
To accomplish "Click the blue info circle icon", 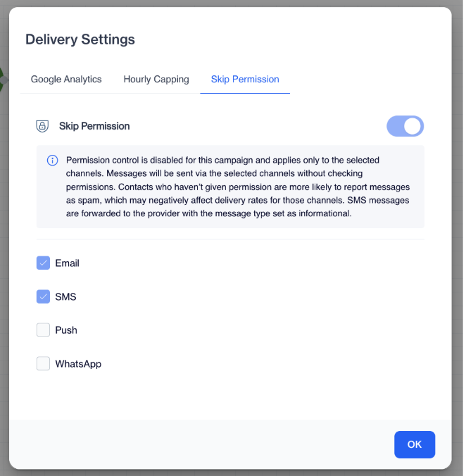I will coord(53,161).
